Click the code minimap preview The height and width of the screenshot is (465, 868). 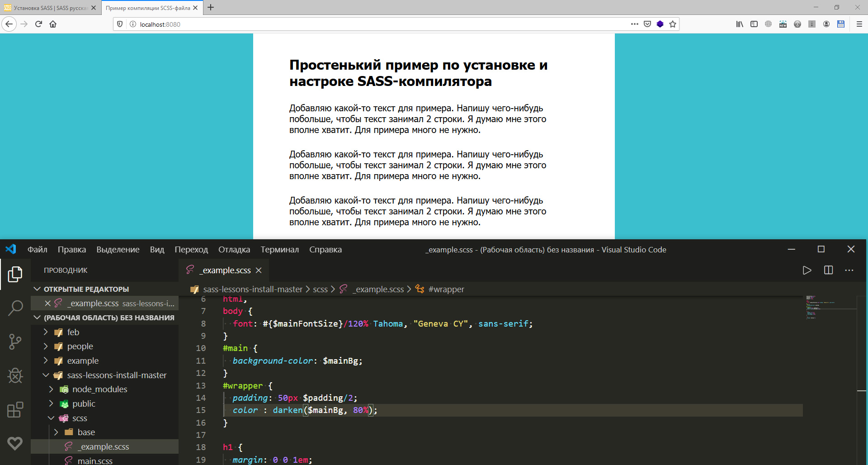click(821, 308)
